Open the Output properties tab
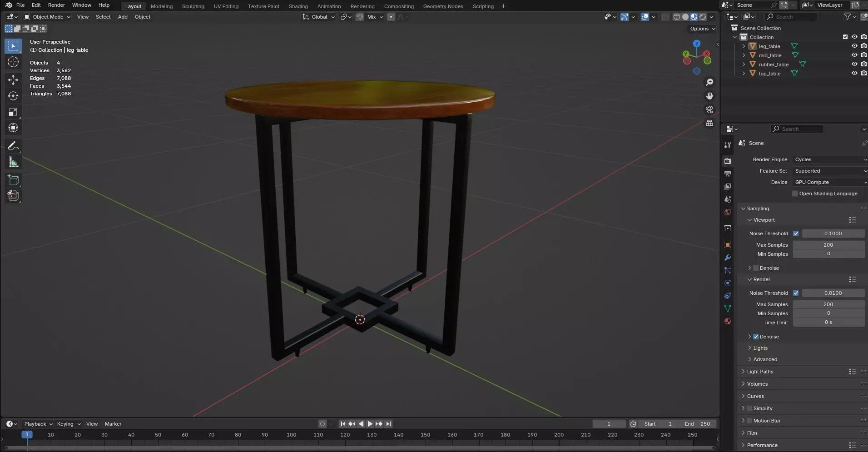Viewport: 868px width, 452px height. [x=728, y=174]
